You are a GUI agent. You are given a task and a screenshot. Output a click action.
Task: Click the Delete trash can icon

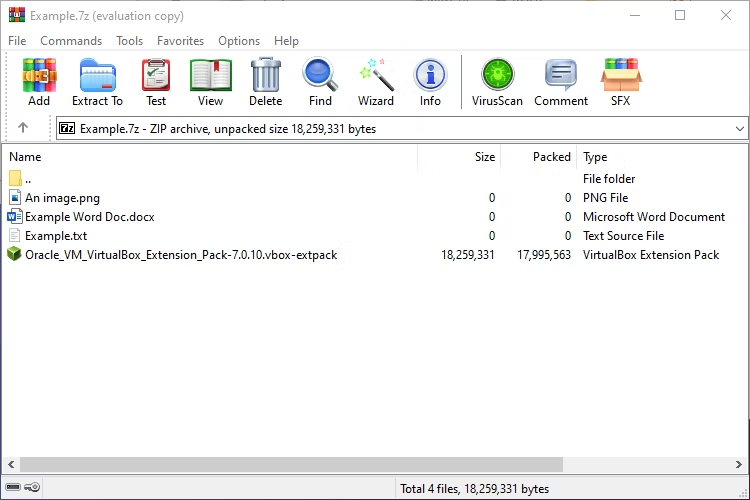pos(265,75)
